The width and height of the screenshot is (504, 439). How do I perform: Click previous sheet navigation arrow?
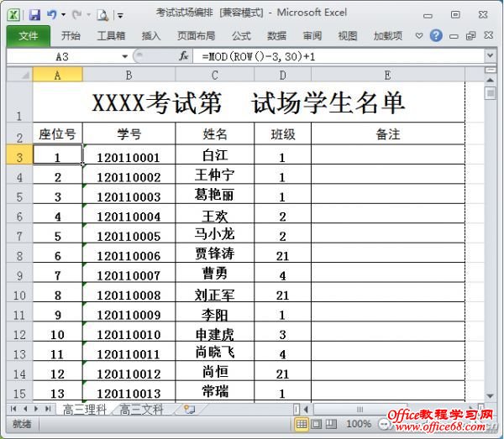[25, 409]
